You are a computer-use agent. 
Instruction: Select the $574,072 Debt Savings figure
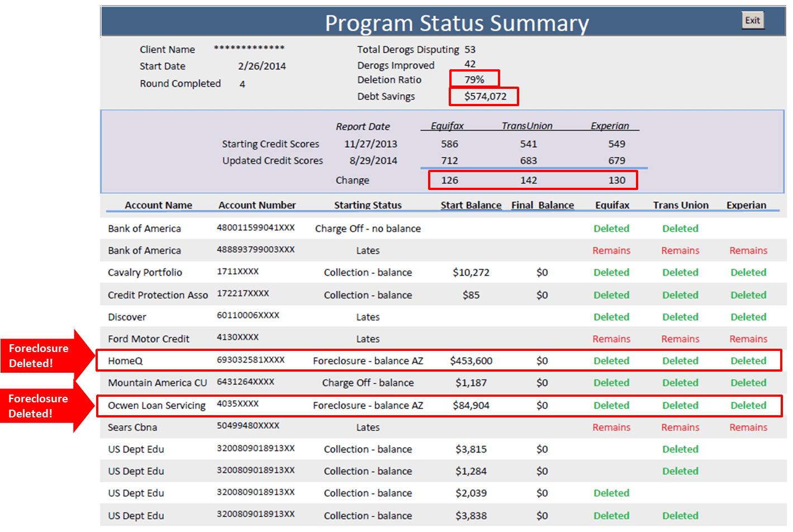tap(483, 96)
